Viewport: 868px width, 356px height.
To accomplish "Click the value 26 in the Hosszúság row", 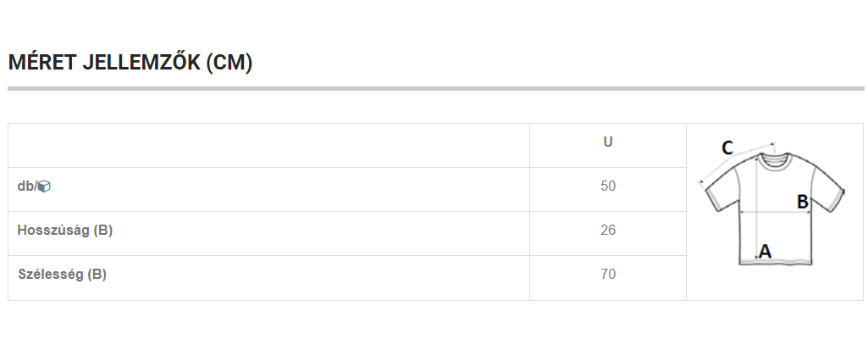I will tap(608, 230).
